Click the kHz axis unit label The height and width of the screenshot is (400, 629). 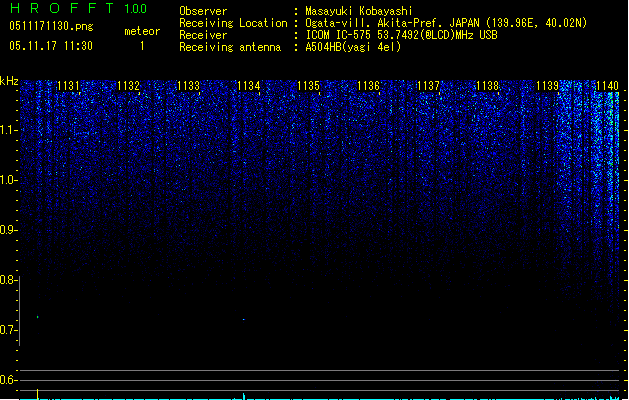tap(9, 81)
